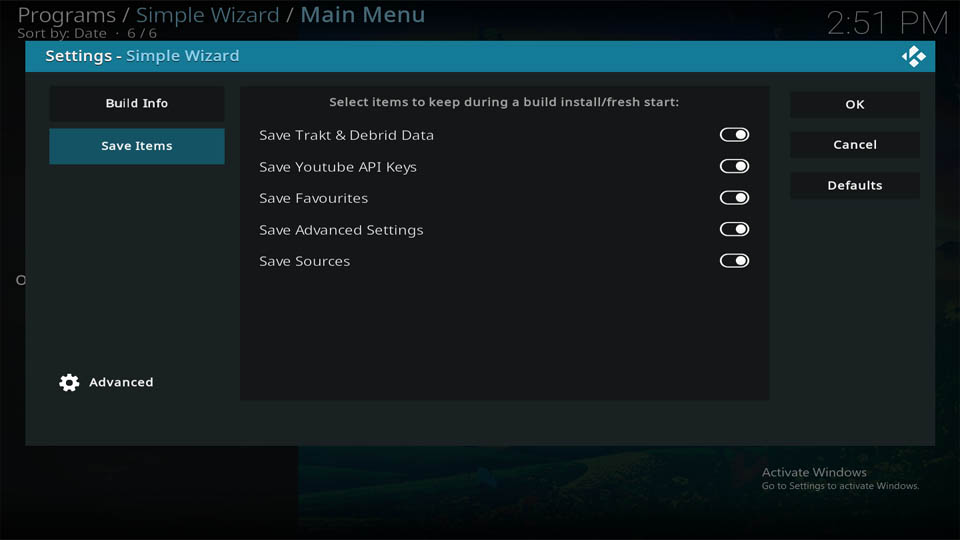Viewport: 960px width, 540px height.
Task: Toggle Save Youtube API Keys switch
Action: (x=734, y=166)
